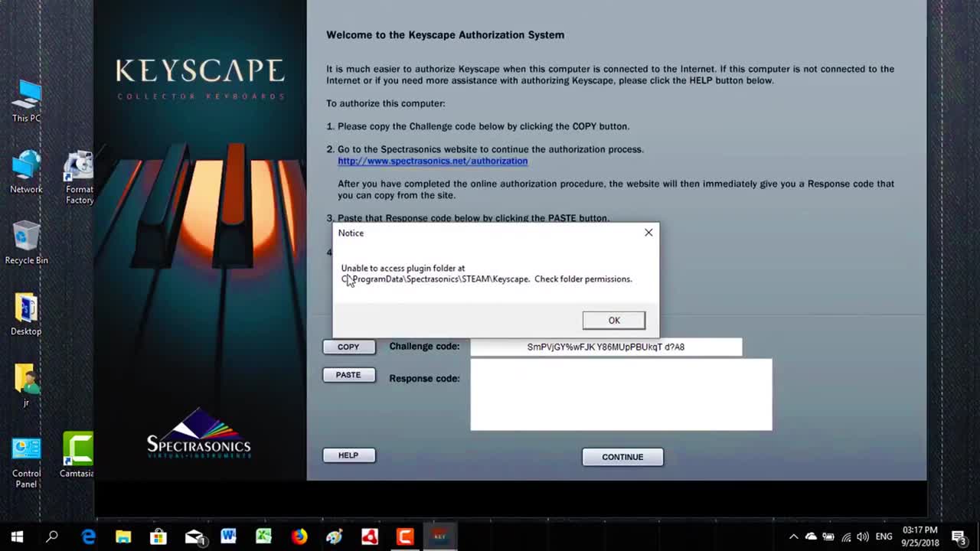Click the PASTE button for Response code
Image resolution: width=980 pixels, height=551 pixels.
click(348, 375)
